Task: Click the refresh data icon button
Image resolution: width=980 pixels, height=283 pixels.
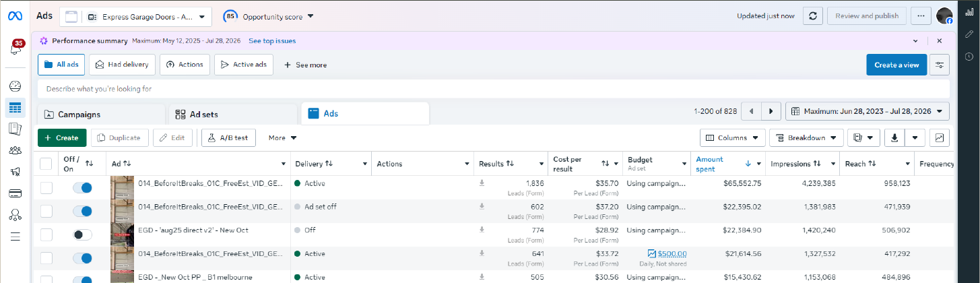Action: [813, 16]
